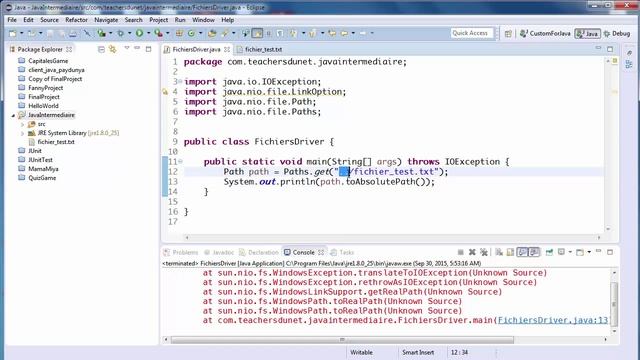This screenshot has width=640, height=360.
Task: Open the Debug button dropdown arrow
Action: coord(129,33)
